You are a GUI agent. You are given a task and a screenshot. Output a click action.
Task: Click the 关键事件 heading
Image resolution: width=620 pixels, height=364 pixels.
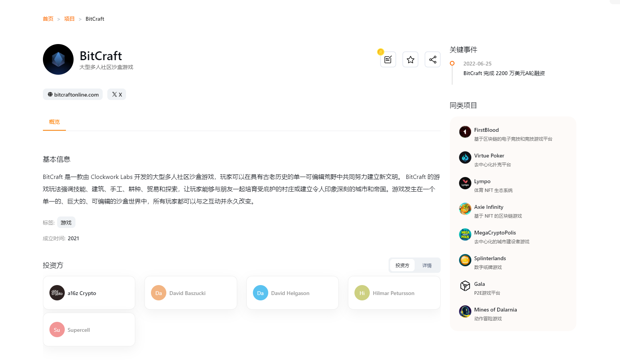tap(463, 50)
